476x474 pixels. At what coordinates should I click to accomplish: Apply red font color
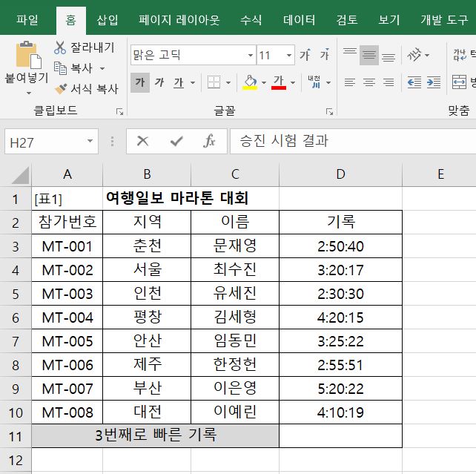pos(279,82)
